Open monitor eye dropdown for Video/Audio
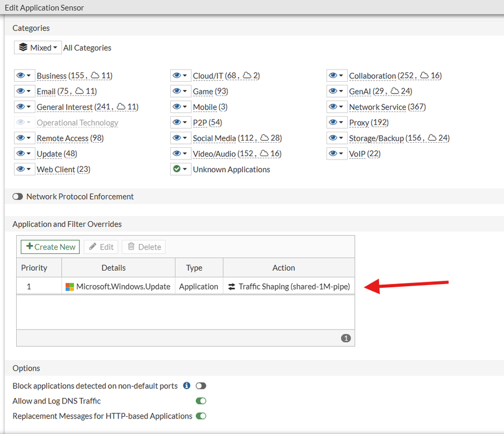The height and width of the screenshot is (434, 504). tap(181, 153)
